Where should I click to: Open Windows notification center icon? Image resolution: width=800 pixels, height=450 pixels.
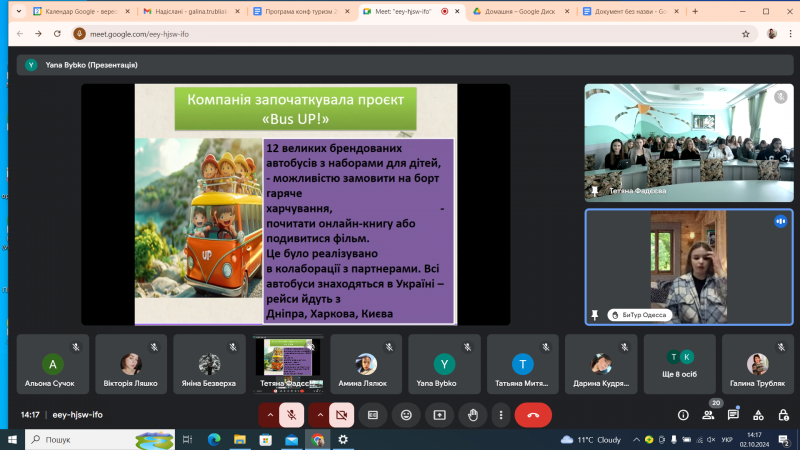[784, 439]
